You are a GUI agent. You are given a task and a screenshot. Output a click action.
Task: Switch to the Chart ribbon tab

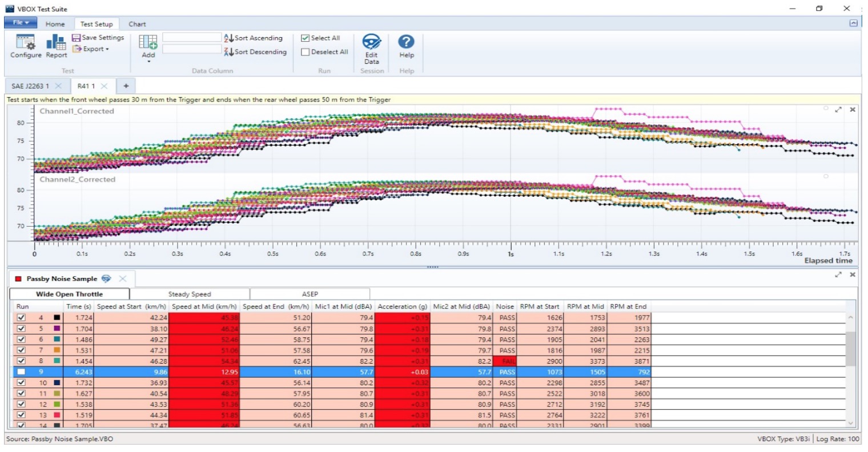click(x=137, y=24)
